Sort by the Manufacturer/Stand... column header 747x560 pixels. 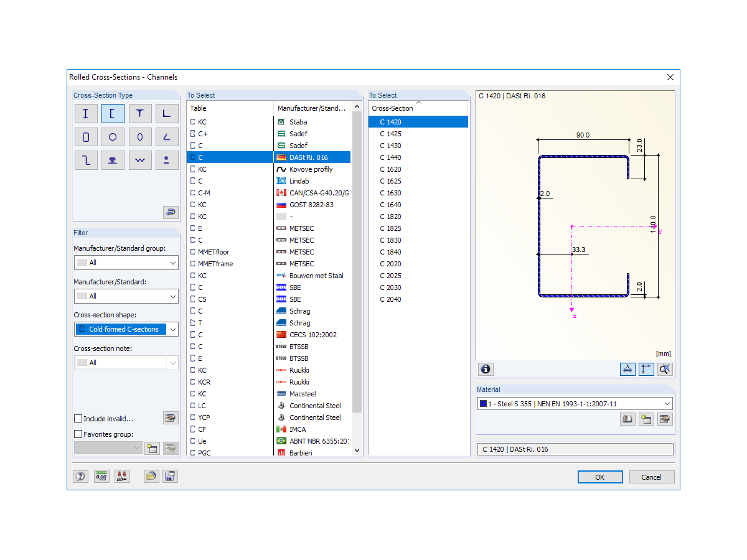tap(312, 108)
